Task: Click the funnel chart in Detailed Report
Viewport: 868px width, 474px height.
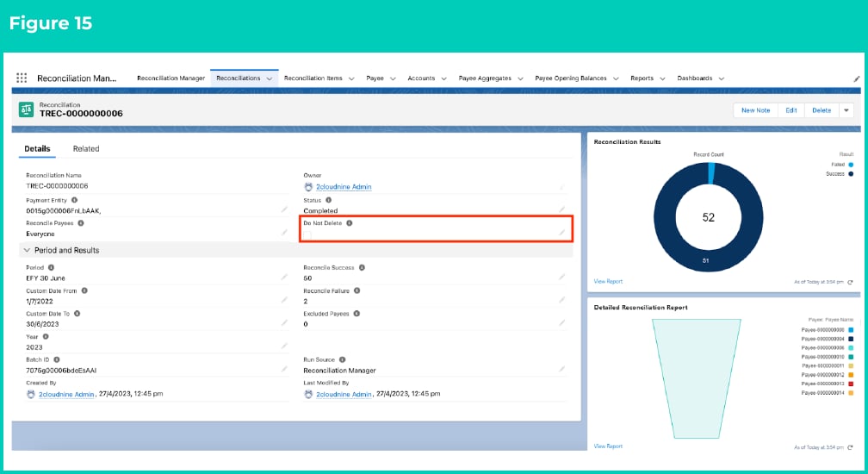Action: [697, 378]
